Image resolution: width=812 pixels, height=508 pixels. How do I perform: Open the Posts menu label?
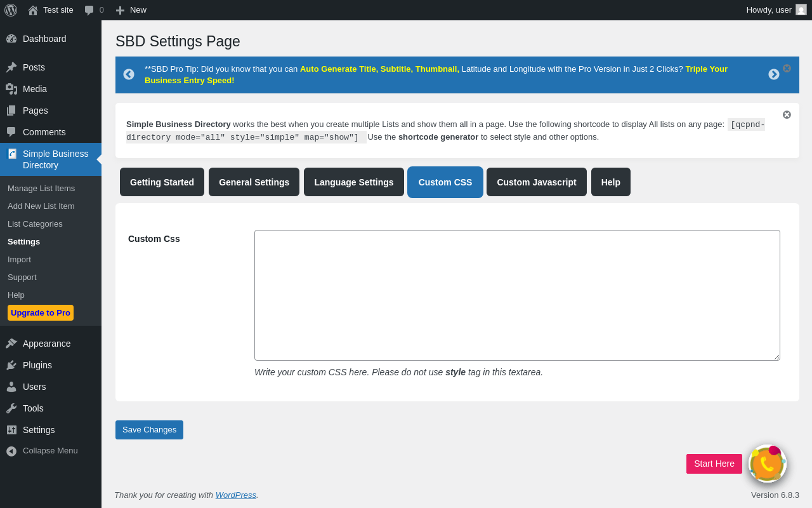point(34,67)
